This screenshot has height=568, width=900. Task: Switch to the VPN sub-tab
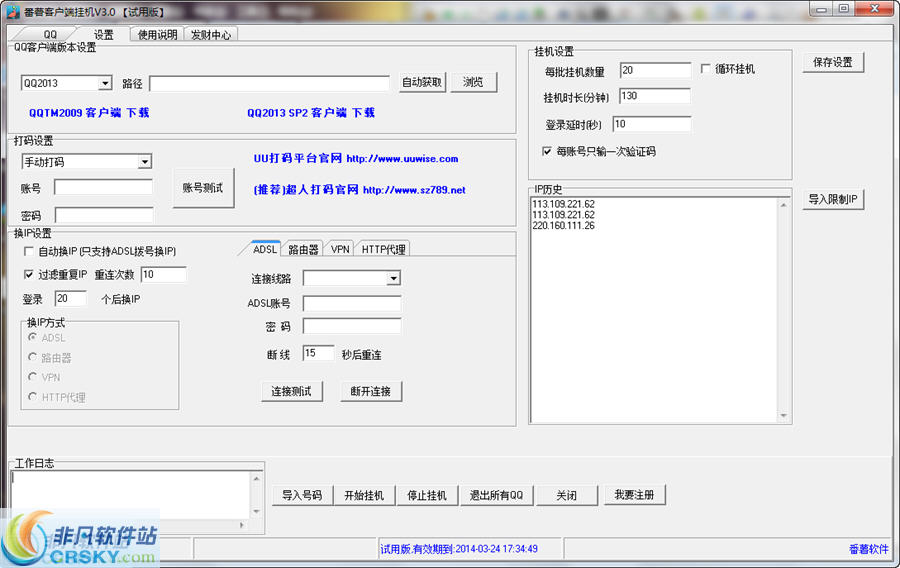340,249
